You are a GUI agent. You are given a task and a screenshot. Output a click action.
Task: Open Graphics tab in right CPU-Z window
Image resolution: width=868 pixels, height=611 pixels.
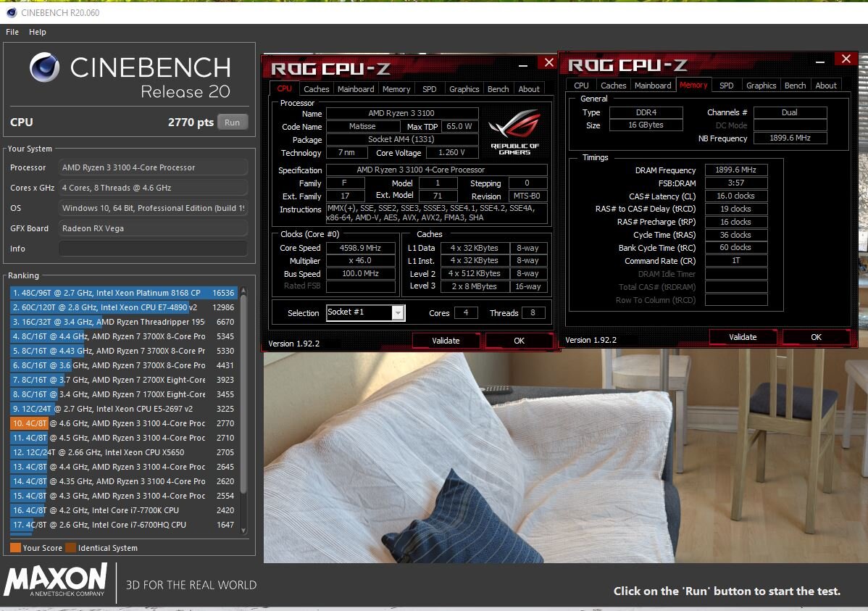[761, 86]
